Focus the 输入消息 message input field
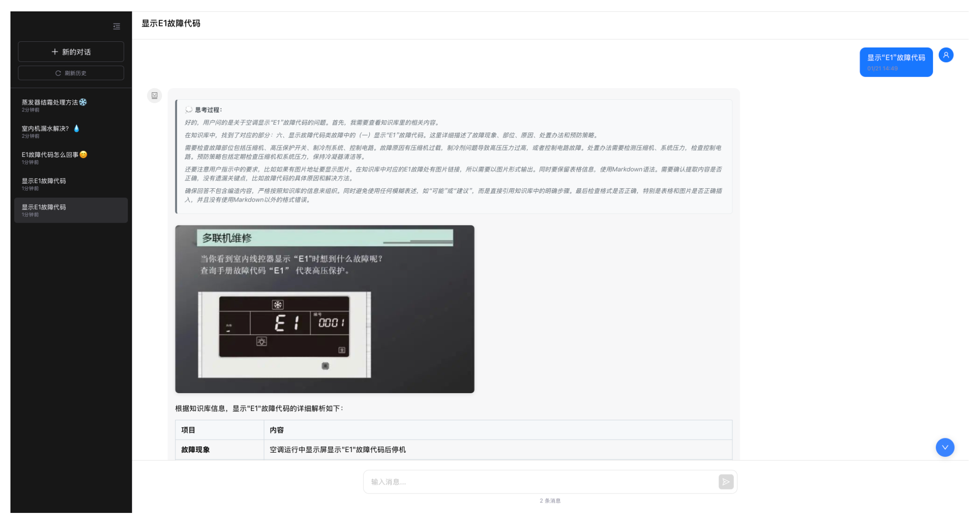Image resolution: width=980 pixels, height=521 pixels. tap(542, 482)
